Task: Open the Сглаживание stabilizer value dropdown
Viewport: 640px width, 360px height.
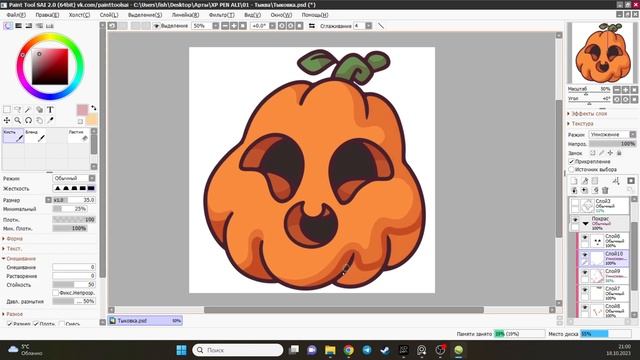Action: coord(369,26)
